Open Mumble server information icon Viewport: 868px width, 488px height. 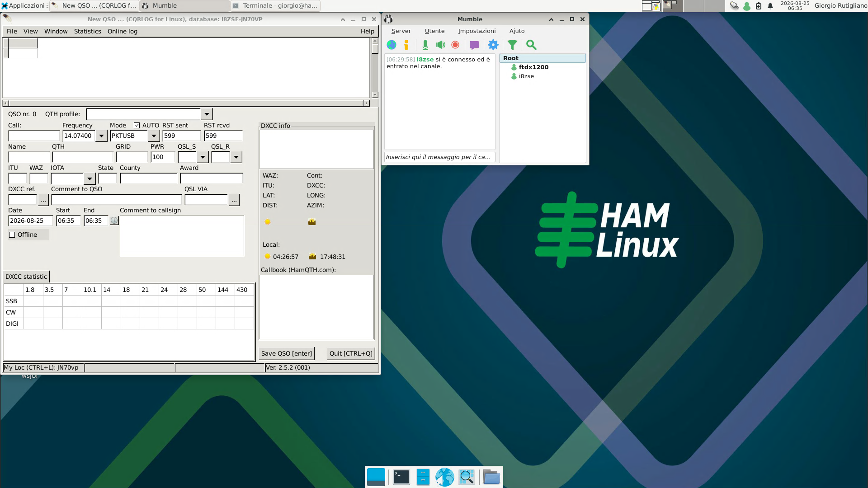coord(406,45)
